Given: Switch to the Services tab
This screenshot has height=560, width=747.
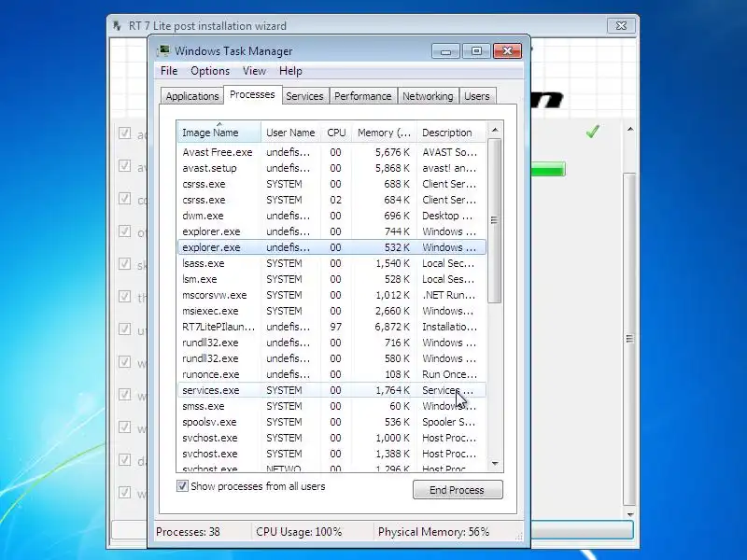Looking at the screenshot, I should 304,96.
